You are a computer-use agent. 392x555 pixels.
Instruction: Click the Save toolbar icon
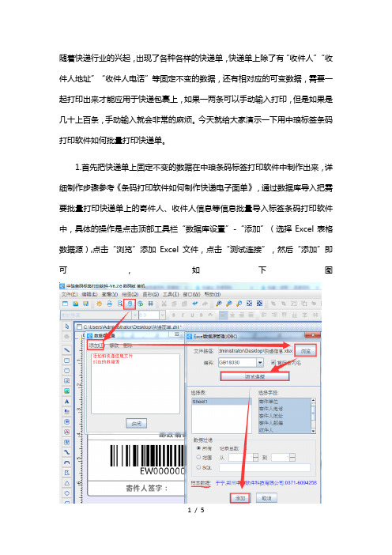pos(85,304)
